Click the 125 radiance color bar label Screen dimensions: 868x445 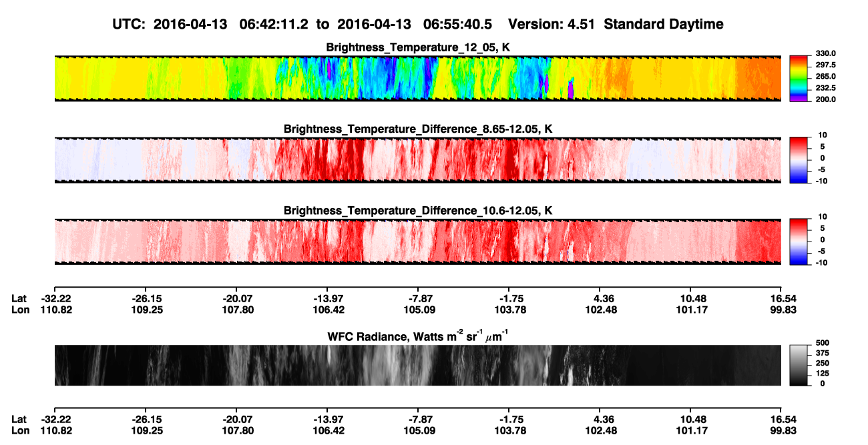tap(822, 374)
